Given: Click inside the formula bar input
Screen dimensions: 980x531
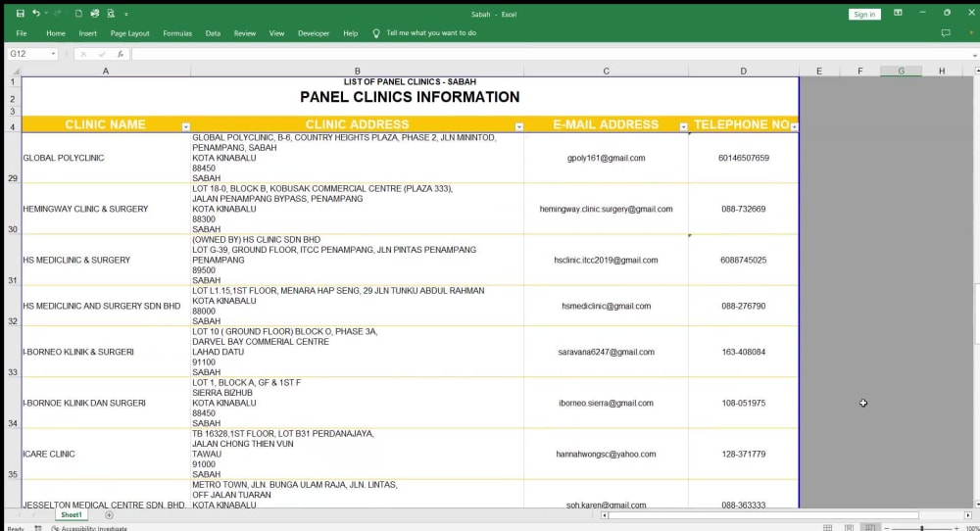Looking at the screenshot, I should click(x=550, y=54).
